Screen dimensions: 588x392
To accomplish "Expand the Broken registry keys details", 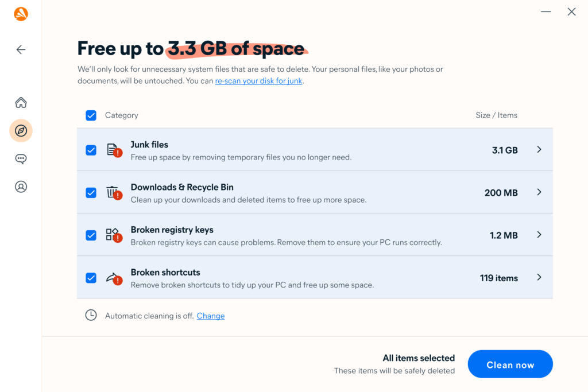I will point(539,234).
